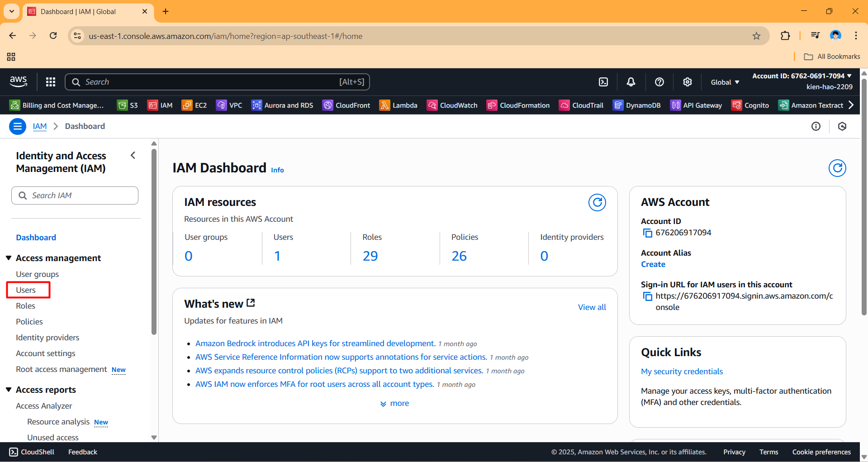Open My security credentials link
The image size is (868, 462).
point(682,372)
